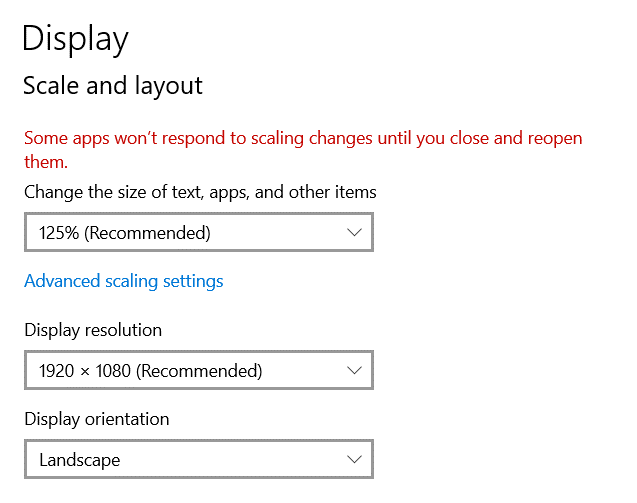Expand the Display resolution combo box
The width and height of the screenshot is (637, 503).
198,371
